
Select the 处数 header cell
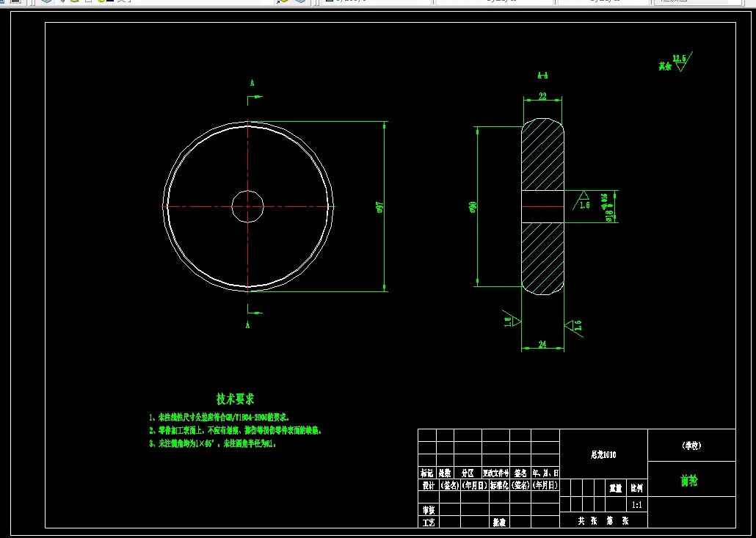445,473
